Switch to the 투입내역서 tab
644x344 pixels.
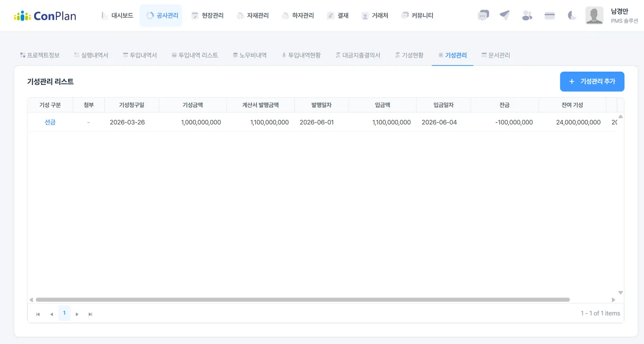tap(140, 55)
